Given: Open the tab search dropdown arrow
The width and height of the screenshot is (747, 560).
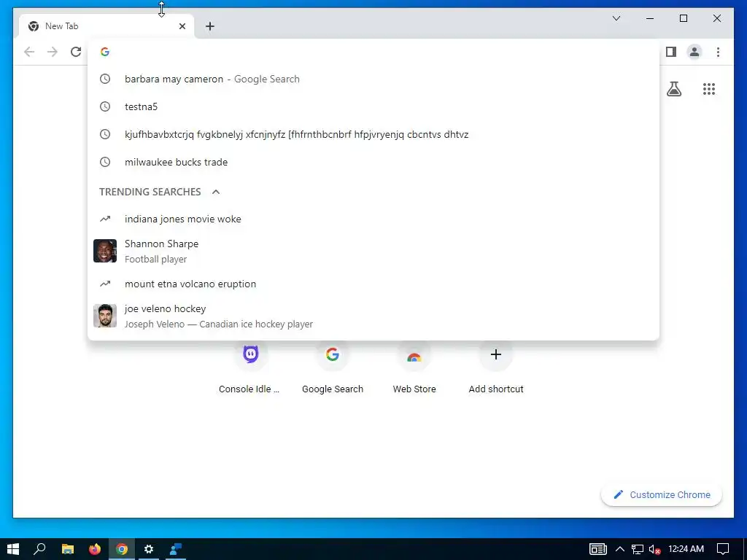Looking at the screenshot, I should pyautogui.click(x=616, y=18).
